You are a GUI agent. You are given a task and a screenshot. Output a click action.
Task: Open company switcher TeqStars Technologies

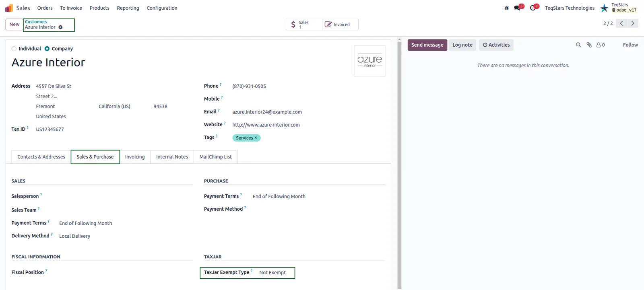(570, 8)
